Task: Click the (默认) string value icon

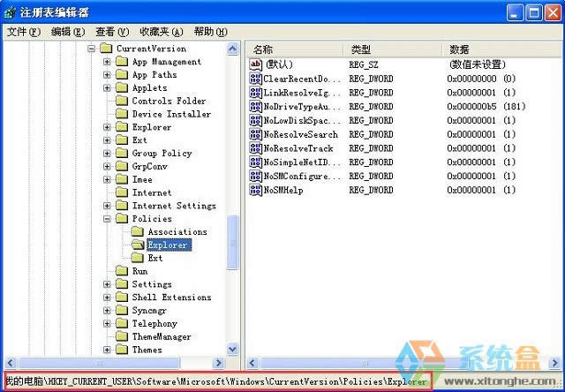Action: [x=255, y=64]
